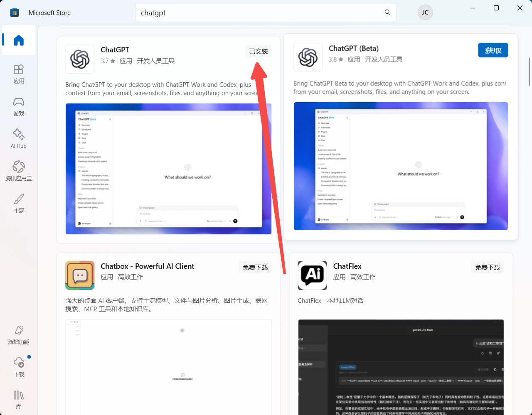Viewport: 532px width, 415px height.
Task: Click the ChatGPT (Beta) app logo
Action: (308, 57)
